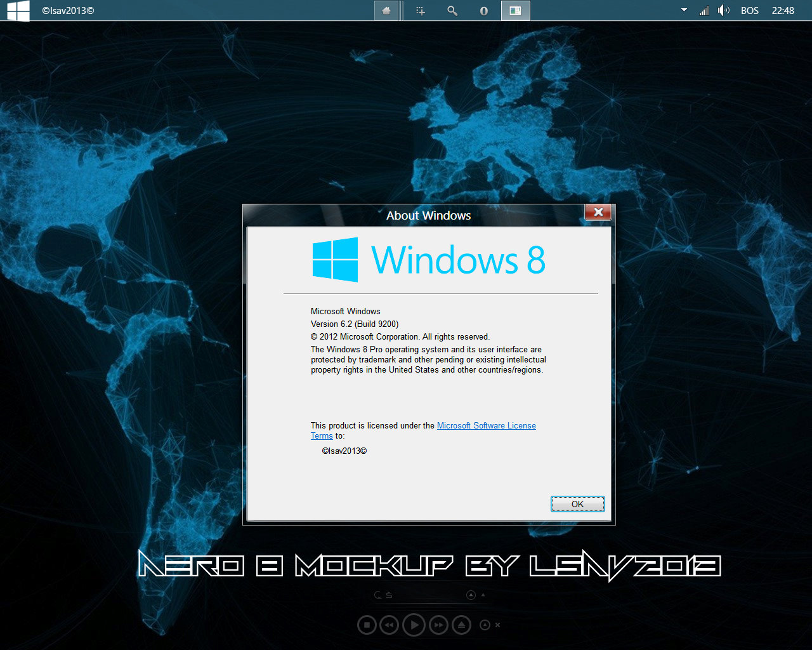The height and width of the screenshot is (650, 812).
Task: Click the plain triangle in the widget's upper row
Action: (x=483, y=595)
